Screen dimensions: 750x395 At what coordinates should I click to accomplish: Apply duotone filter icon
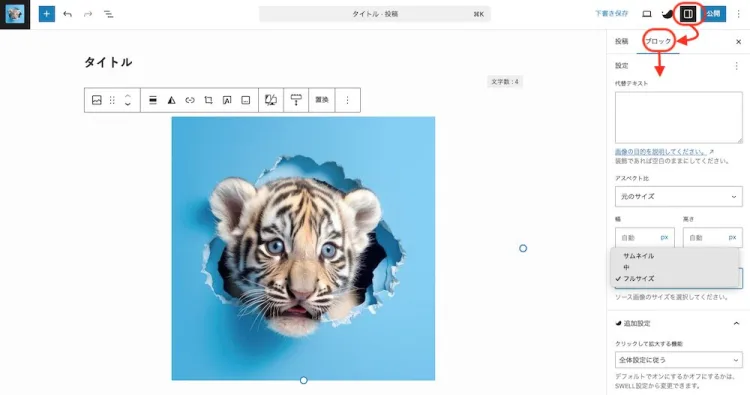171,100
